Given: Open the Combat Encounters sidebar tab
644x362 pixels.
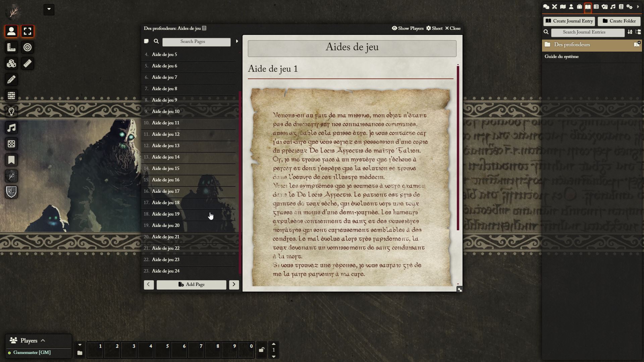Looking at the screenshot, I should (554, 7).
